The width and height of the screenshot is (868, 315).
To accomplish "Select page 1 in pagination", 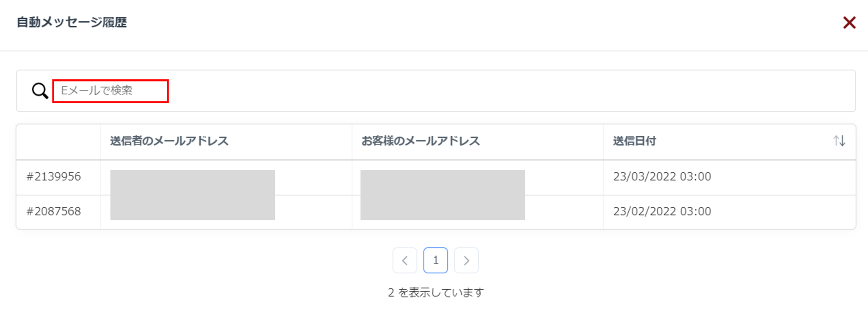I will click(435, 260).
